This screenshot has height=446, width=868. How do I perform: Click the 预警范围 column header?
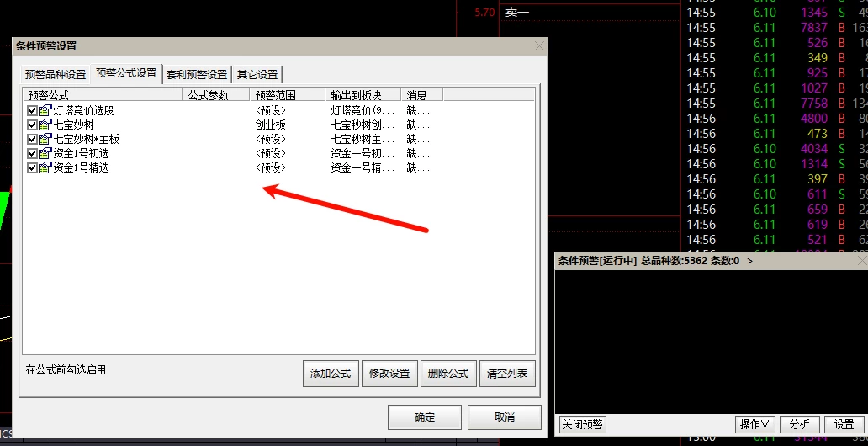(x=288, y=95)
